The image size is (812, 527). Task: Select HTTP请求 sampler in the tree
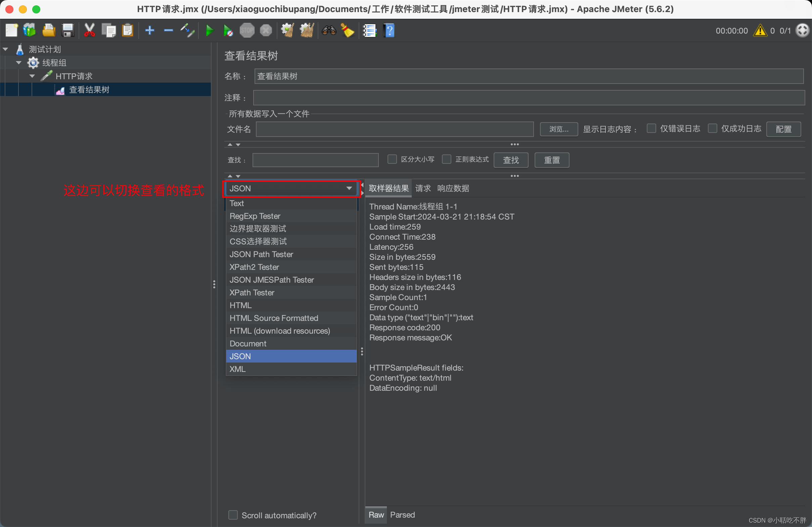point(74,76)
